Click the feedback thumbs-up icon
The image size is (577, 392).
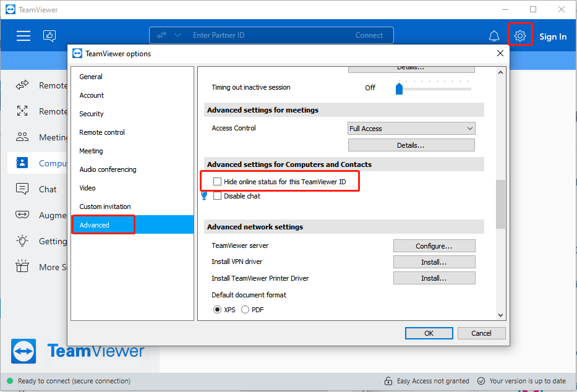tap(49, 36)
